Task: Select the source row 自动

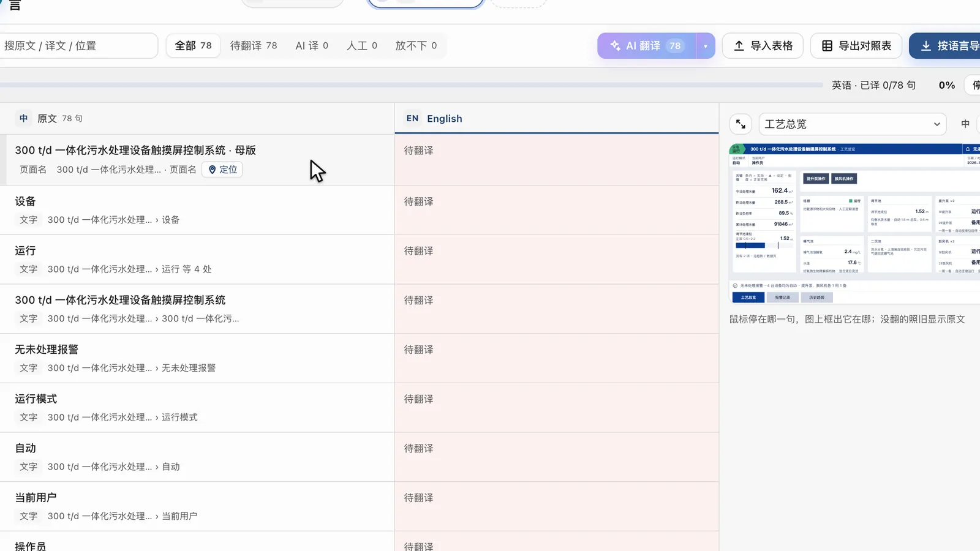Action: tap(197, 457)
